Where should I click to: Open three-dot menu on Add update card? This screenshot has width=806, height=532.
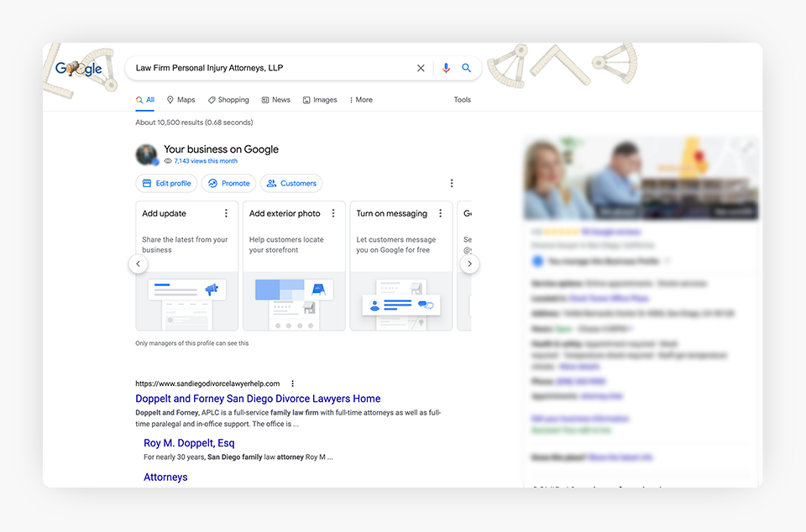click(226, 213)
